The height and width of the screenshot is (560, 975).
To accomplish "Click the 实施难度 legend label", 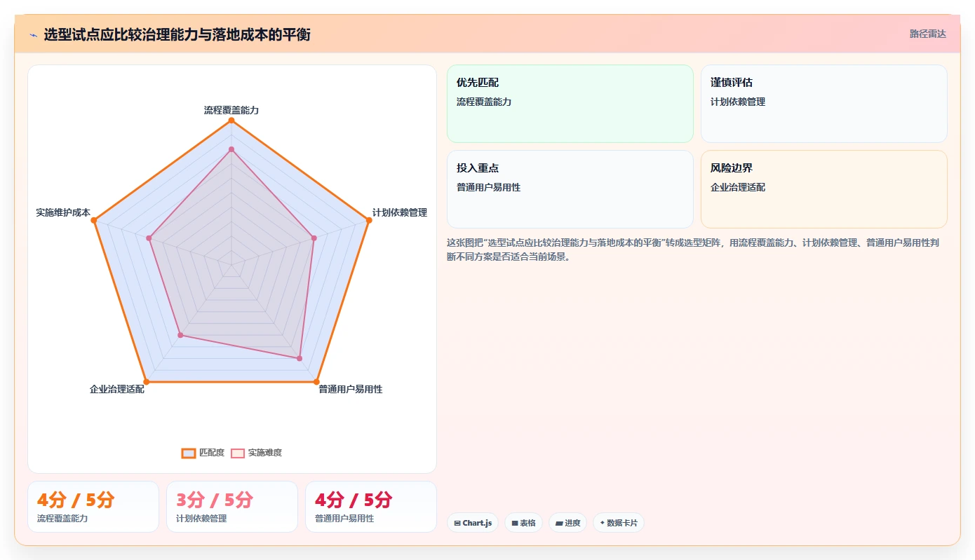I will (265, 453).
